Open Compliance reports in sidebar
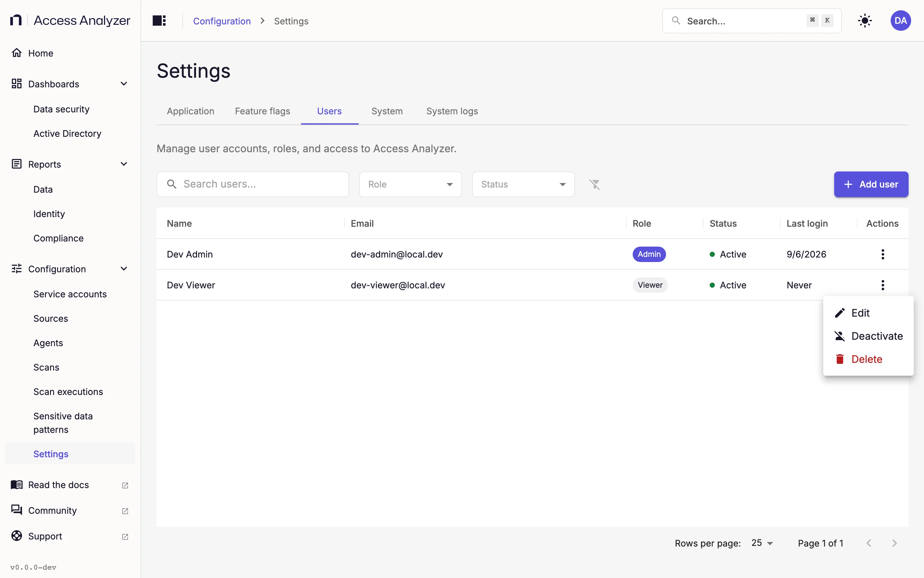 [x=58, y=238]
